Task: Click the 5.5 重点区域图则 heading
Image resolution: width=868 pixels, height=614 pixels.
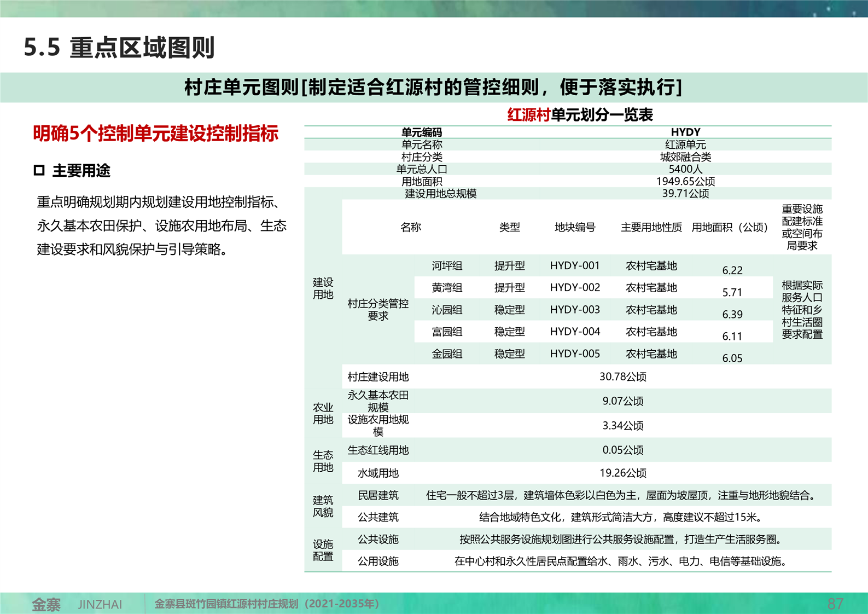Action: pos(119,48)
